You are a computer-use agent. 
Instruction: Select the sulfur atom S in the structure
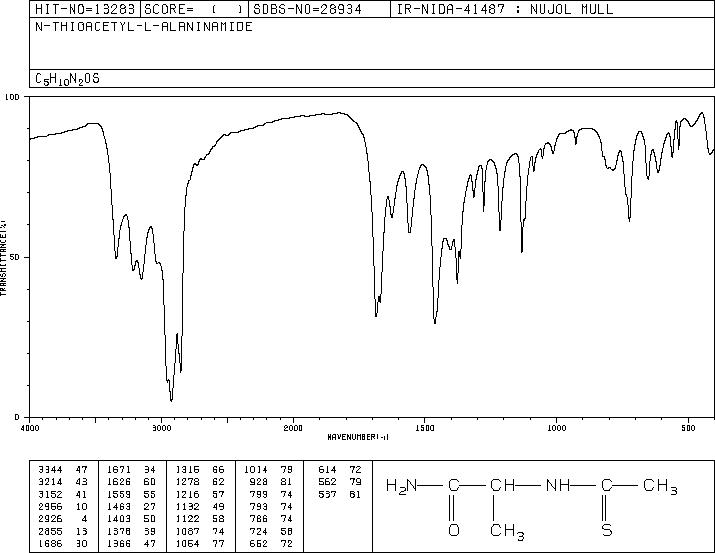click(606, 529)
